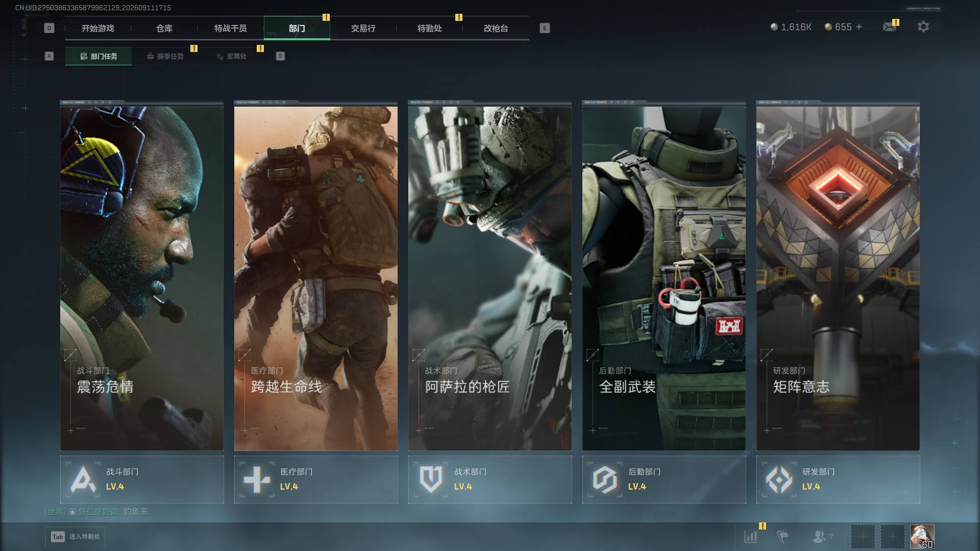Click the plus to add 655 currency

point(859,27)
